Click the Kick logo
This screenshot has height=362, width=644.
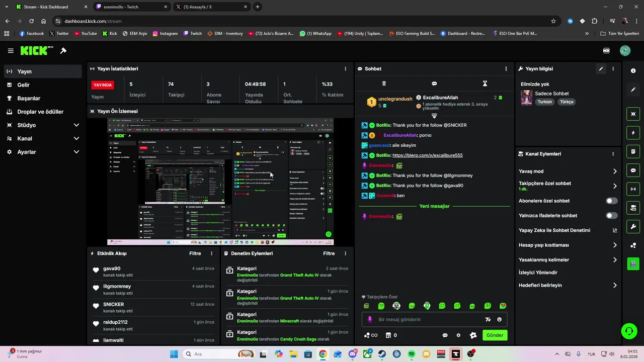(x=37, y=50)
